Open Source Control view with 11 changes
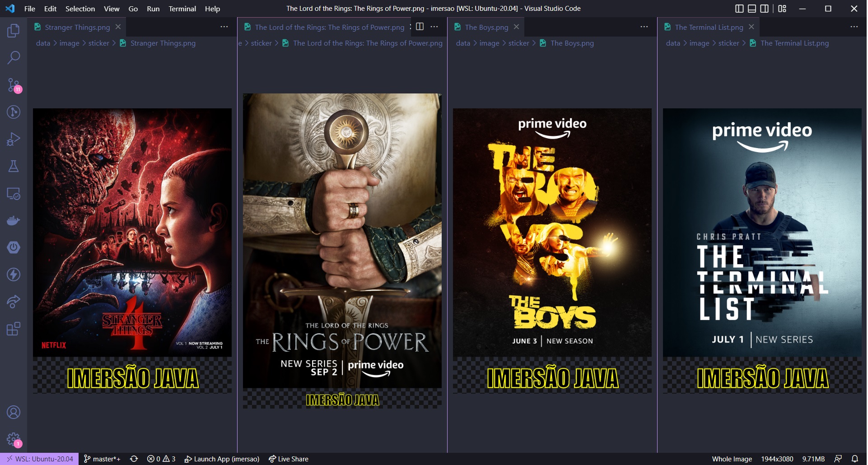This screenshot has width=868, height=465. (x=14, y=85)
